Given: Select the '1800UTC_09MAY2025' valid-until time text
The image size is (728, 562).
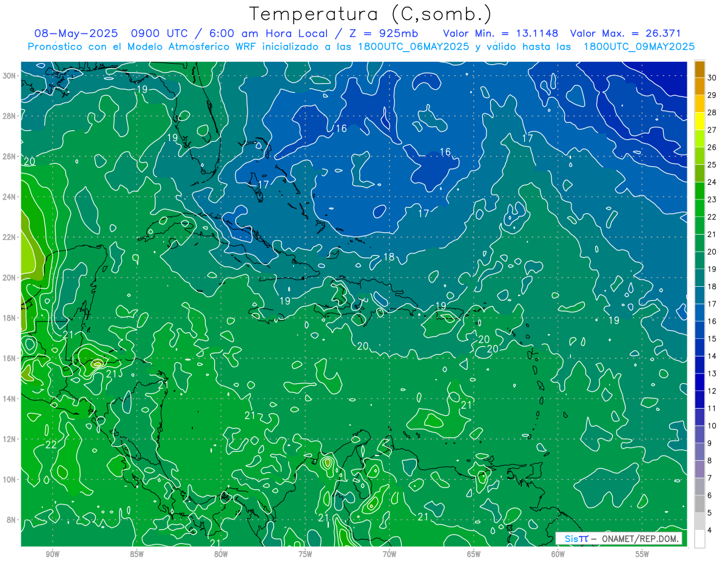Looking at the screenshot, I should pos(639,46).
